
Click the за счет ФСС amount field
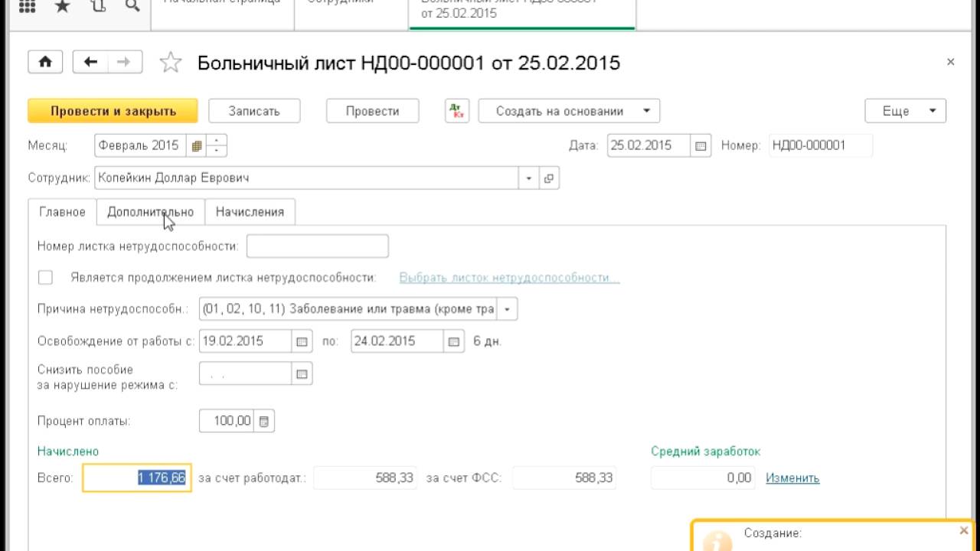(565, 478)
